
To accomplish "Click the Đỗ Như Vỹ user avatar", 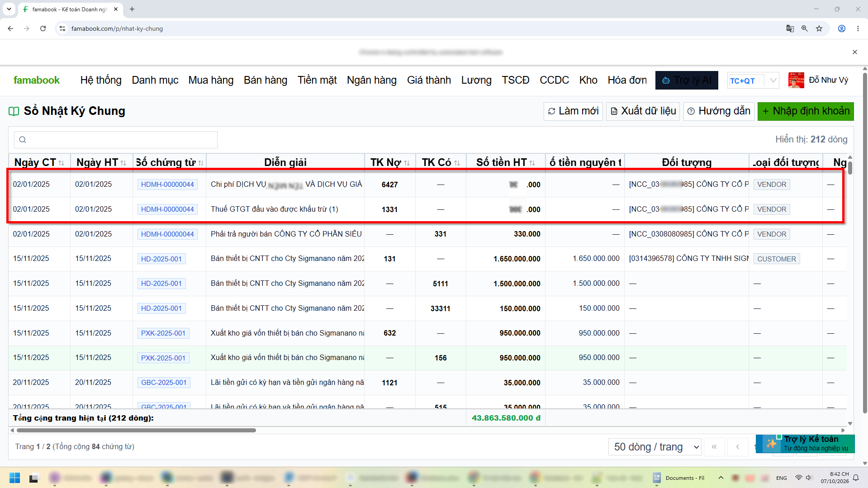I will coord(796,80).
